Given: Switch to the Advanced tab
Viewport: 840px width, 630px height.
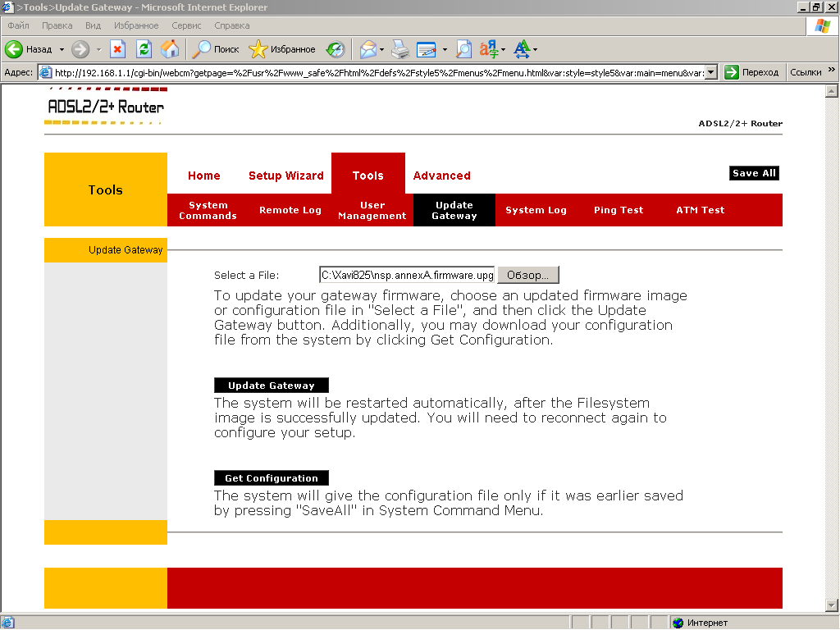Looking at the screenshot, I should point(442,176).
